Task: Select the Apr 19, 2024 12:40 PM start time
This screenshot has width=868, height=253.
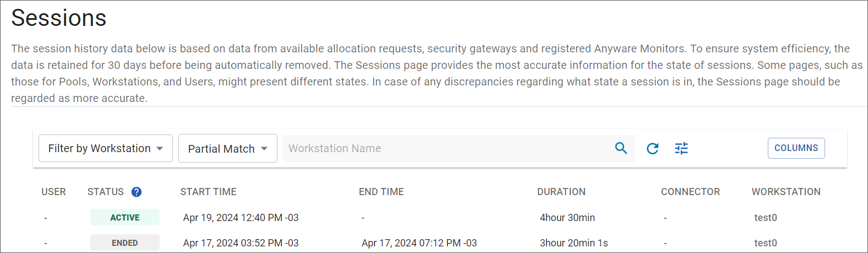Action: pos(241,218)
